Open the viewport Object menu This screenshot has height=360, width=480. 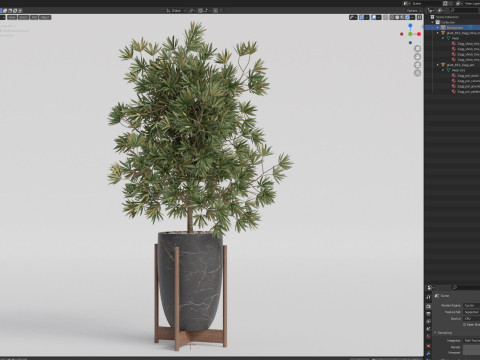click(45, 17)
